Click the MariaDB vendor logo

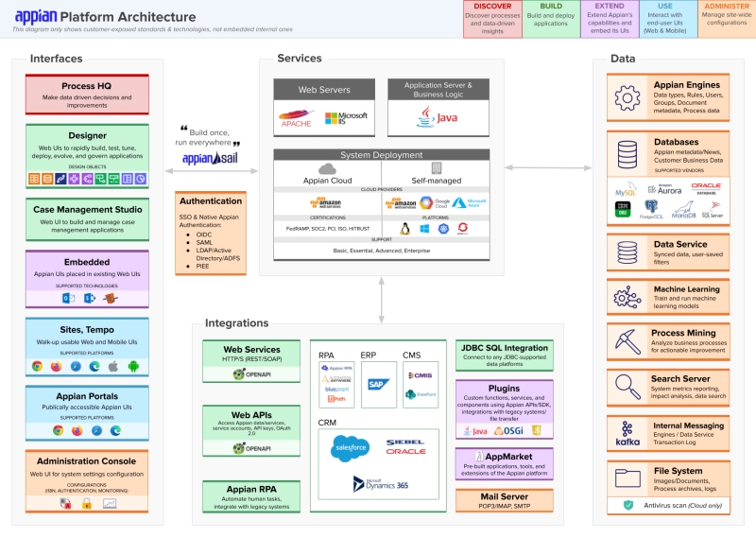684,210
